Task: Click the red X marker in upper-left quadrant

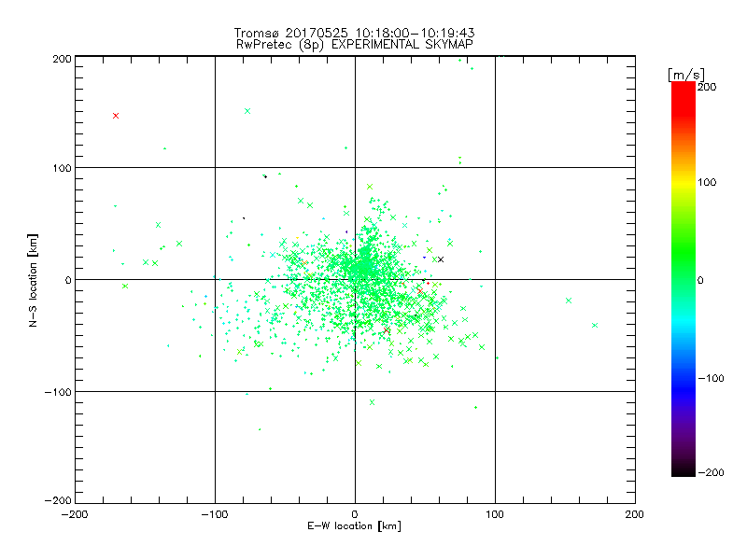Action: (x=116, y=116)
